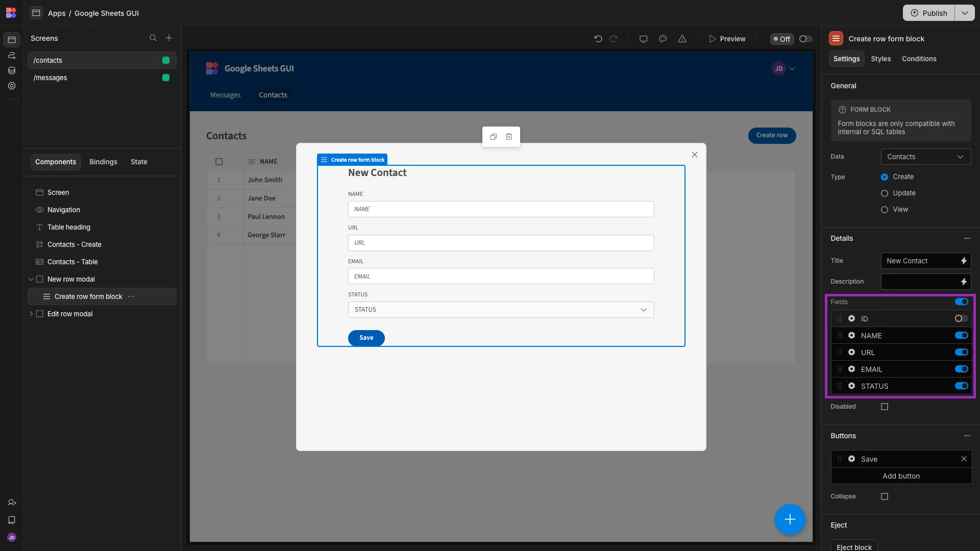Screen dimensions: 980x551
Task: Collapse the Buttons section
Action: 967,436
